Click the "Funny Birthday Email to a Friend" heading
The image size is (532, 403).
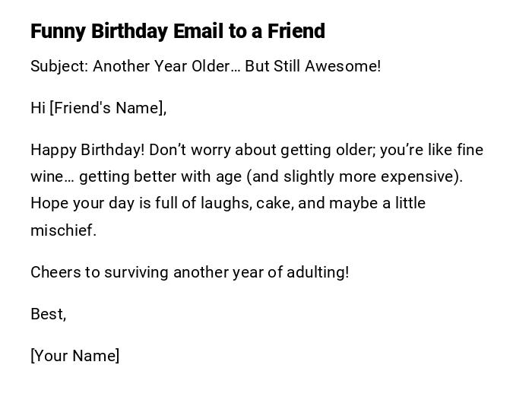[x=178, y=31]
